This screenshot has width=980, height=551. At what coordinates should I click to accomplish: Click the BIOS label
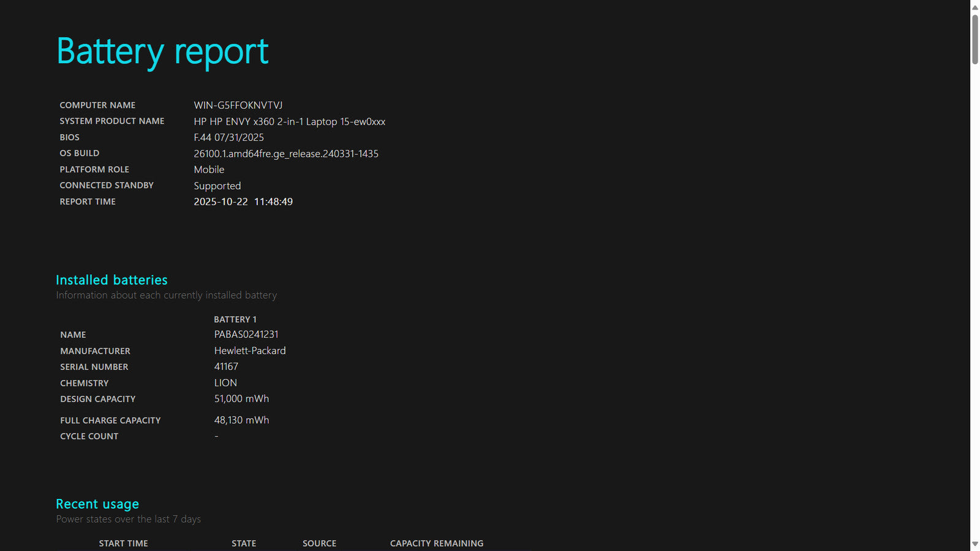pos(70,138)
